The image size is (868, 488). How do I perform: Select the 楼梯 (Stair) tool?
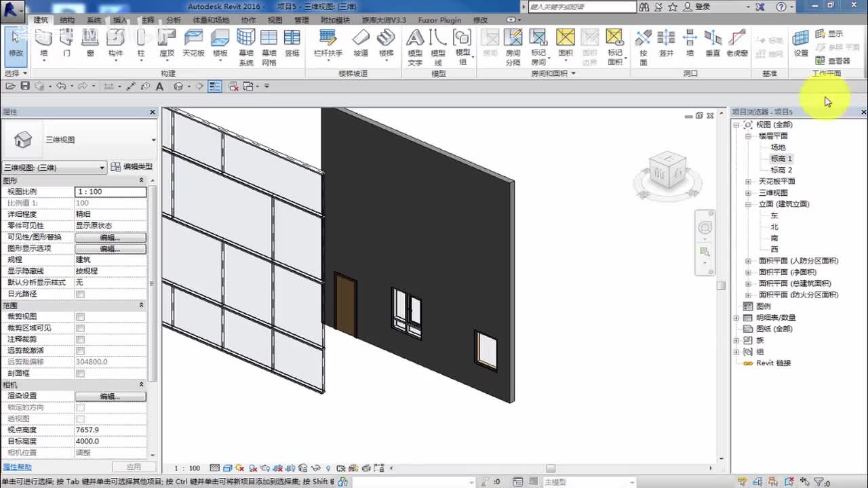386,43
